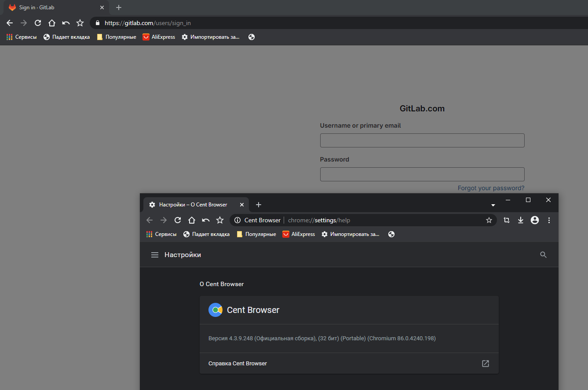Open new tab in the GitLab window

[x=119, y=7]
